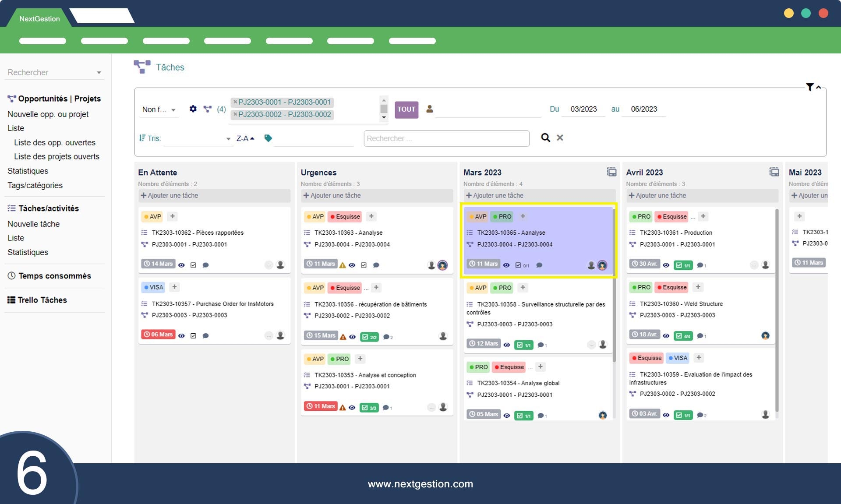Expand the Tris sort dropdown
Screen dimensions: 841x504
pyautogui.click(x=198, y=138)
